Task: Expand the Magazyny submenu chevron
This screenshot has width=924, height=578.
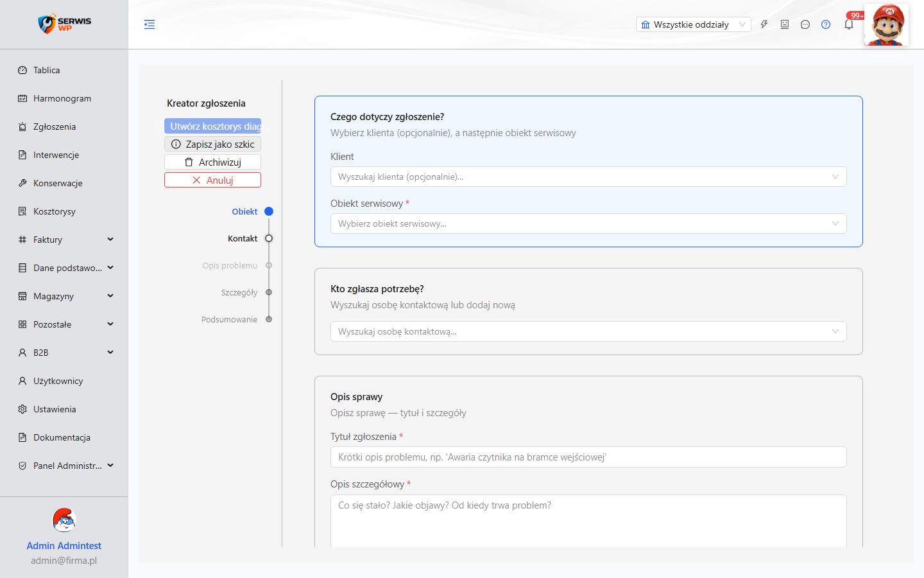Action: [x=110, y=296]
